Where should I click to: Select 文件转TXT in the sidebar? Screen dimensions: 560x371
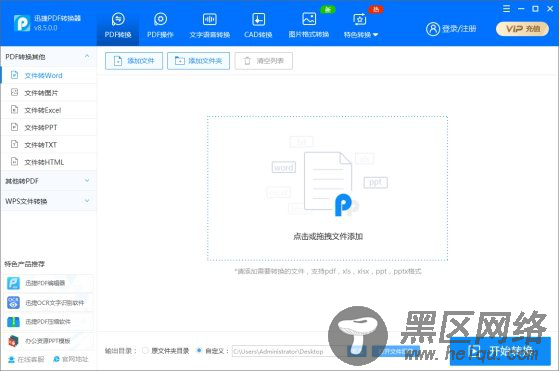click(x=49, y=145)
